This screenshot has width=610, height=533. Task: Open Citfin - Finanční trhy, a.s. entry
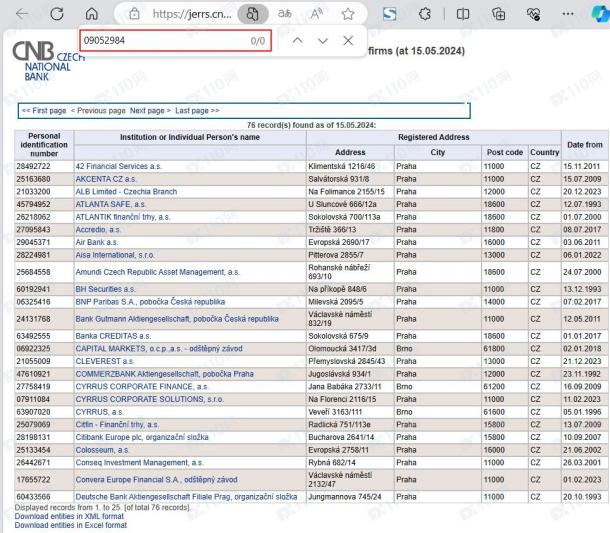(x=117, y=424)
